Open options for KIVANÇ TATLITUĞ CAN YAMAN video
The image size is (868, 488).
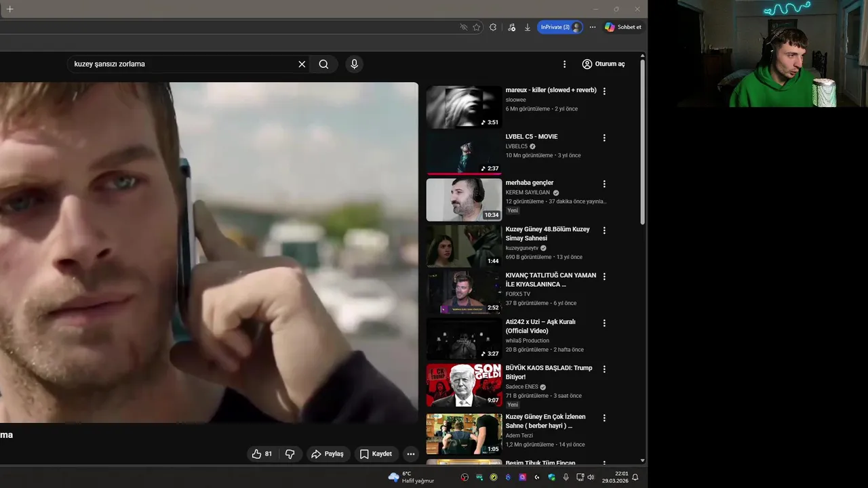[604, 277]
